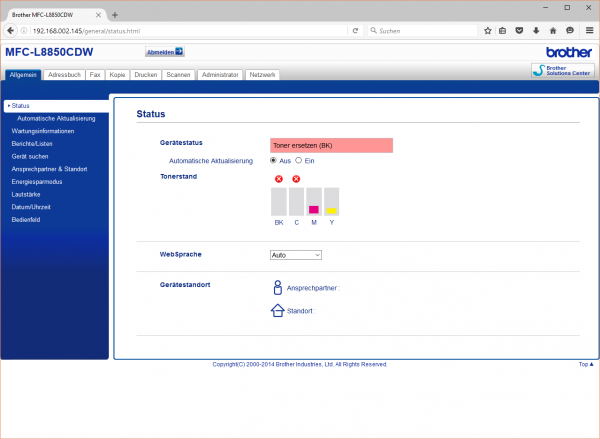Screen dimensions: 600x439
Task: Select the Aus radio button
Action: click(x=274, y=160)
